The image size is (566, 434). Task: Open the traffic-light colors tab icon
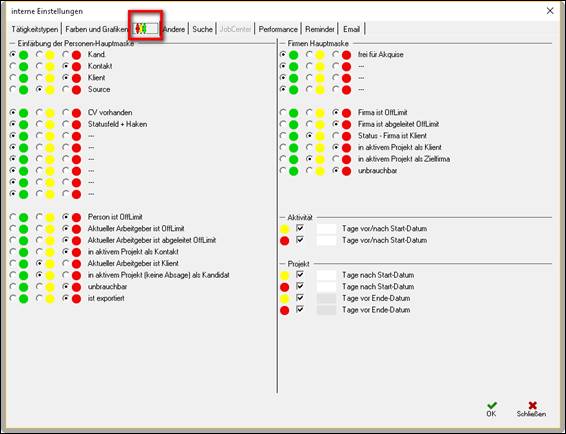click(146, 29)
